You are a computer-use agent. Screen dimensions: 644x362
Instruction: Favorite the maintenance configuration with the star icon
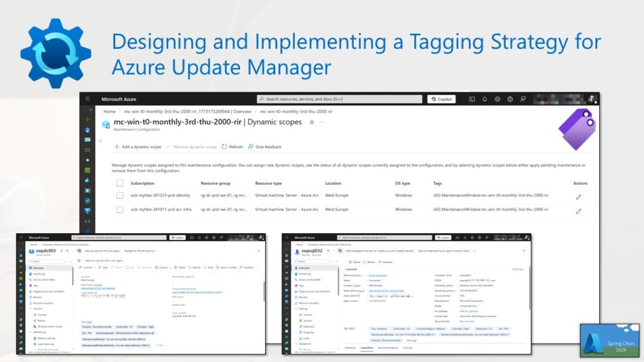311,122
